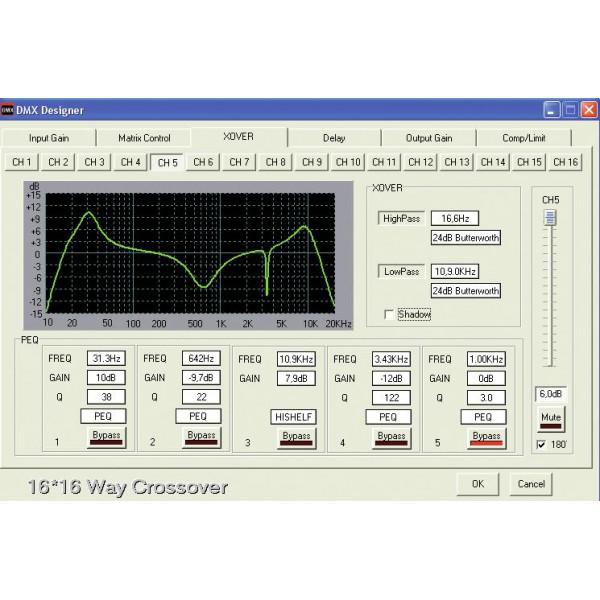Image resolution: width=600 pixels, height=600 pixels.
Task: Toggle the Shadow checkbox
Action: click(389, 314)
